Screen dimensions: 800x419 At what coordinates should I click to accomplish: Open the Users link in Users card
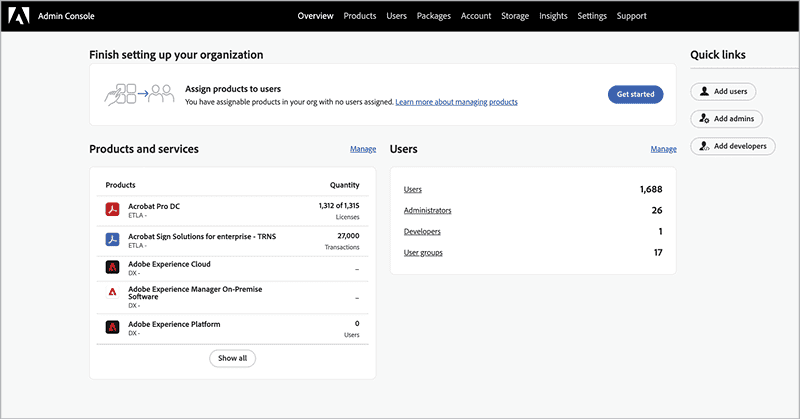(x=413, y=189)
